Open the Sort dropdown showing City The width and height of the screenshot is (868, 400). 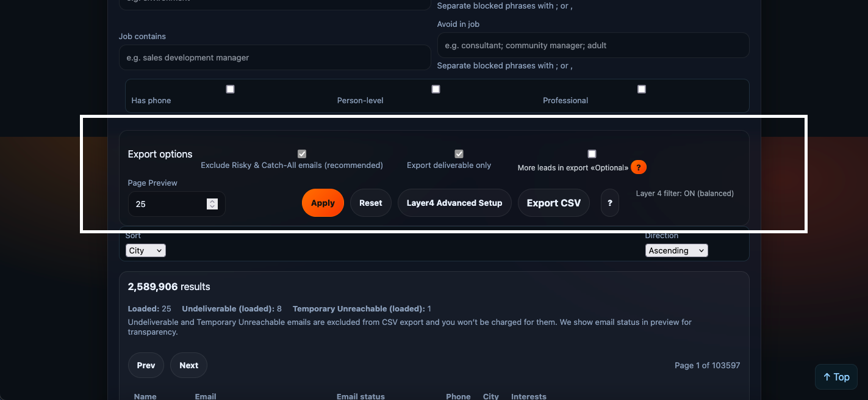[x=145, y=250]
